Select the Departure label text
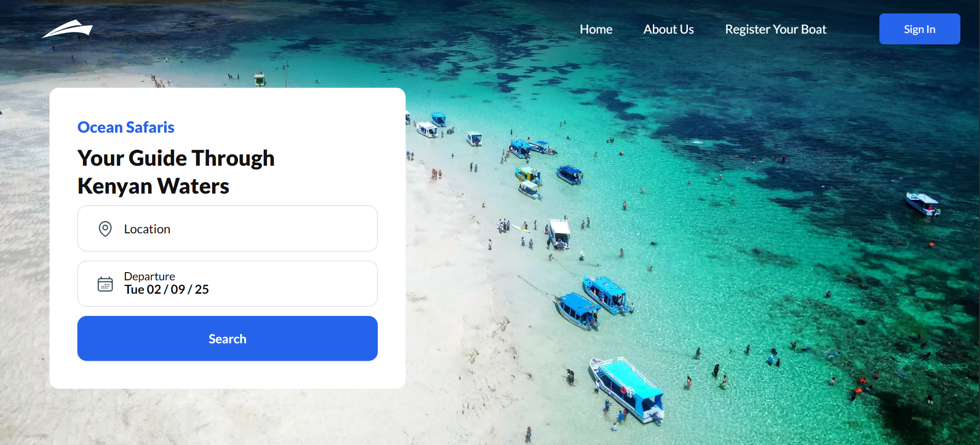This screenshot has width=980, height=445. point(150,276)
